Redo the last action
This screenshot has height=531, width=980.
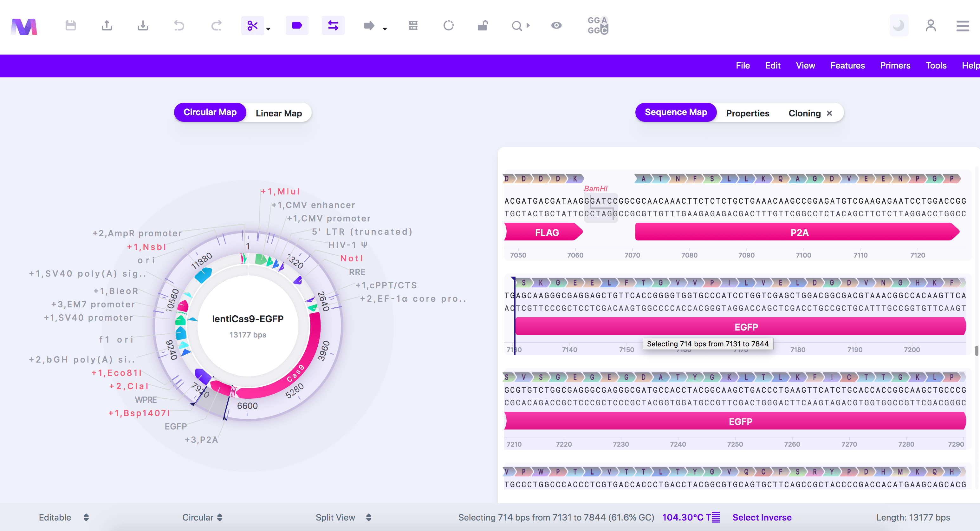[x=216, y=25]
